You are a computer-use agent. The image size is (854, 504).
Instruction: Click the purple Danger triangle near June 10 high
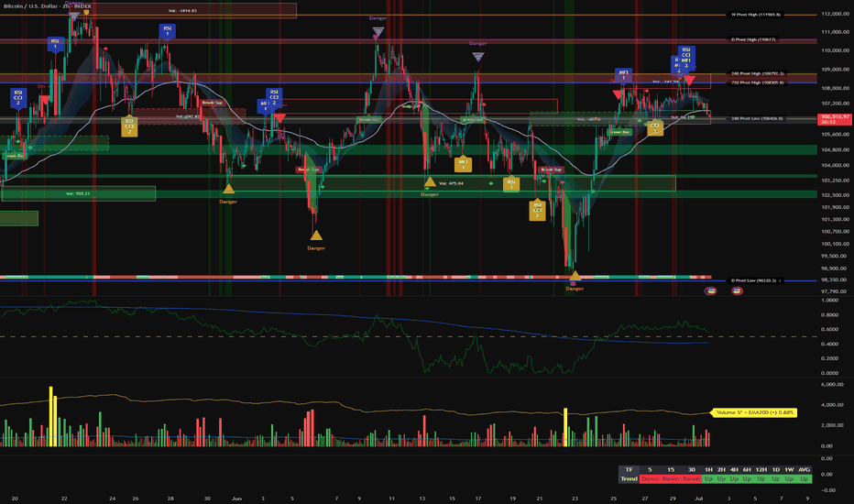[x=378, y=31]
